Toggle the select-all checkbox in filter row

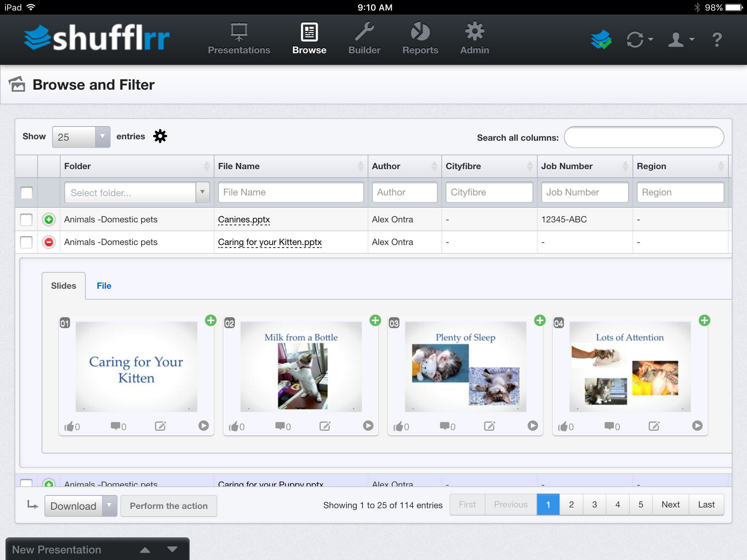(x=27, y=193)
